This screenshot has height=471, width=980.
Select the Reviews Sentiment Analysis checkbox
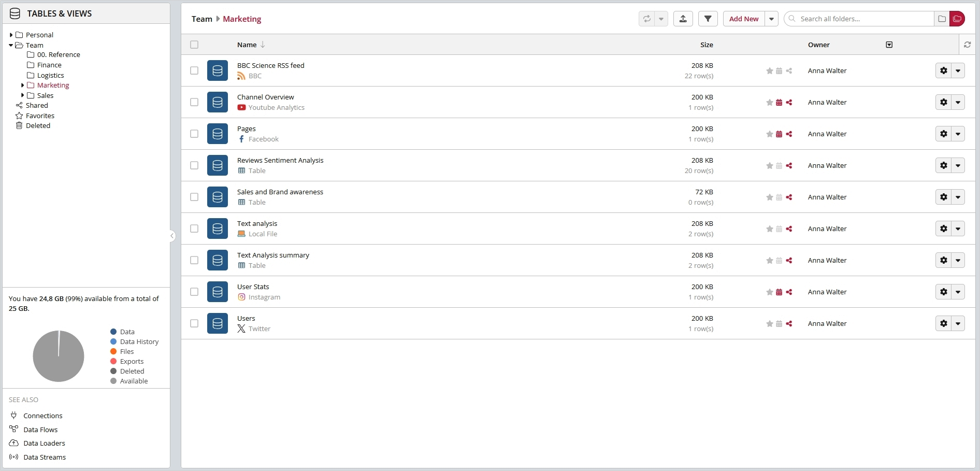[194, 165]
